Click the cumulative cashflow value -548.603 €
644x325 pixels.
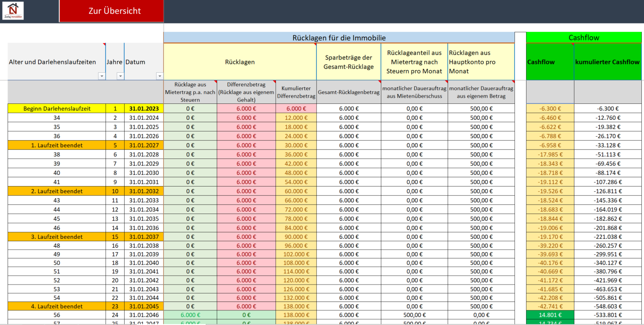click(x=607, y=306)
